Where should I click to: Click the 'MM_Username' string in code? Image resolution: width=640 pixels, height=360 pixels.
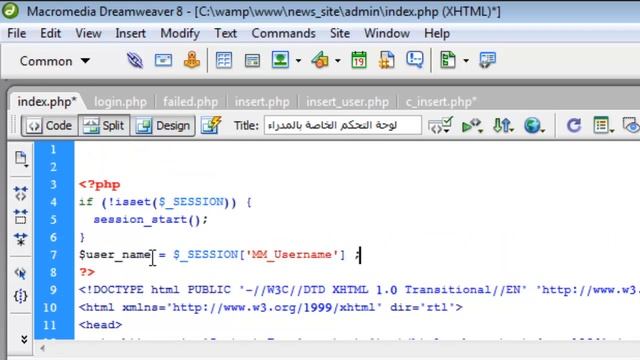tap(292, 255)
